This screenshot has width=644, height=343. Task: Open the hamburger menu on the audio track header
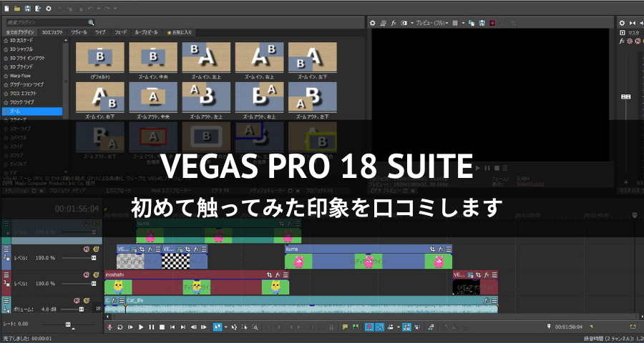tap(6, 300)
